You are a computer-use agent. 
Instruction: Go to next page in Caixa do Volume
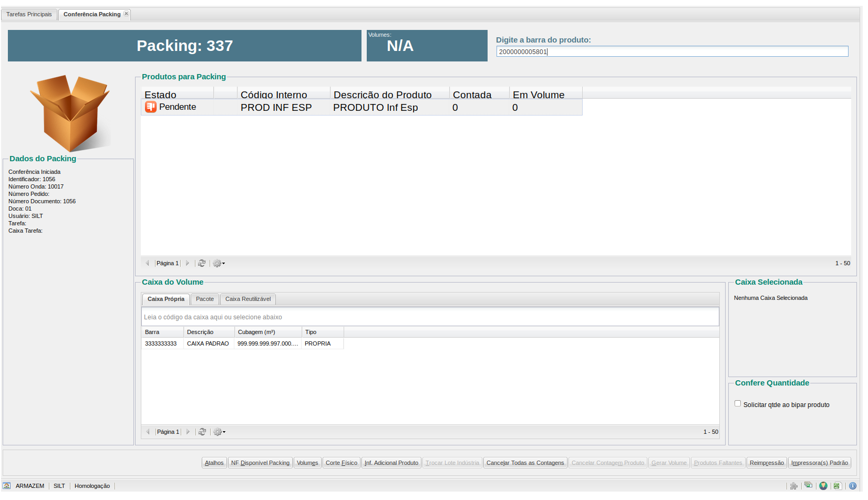click(188, 432)
